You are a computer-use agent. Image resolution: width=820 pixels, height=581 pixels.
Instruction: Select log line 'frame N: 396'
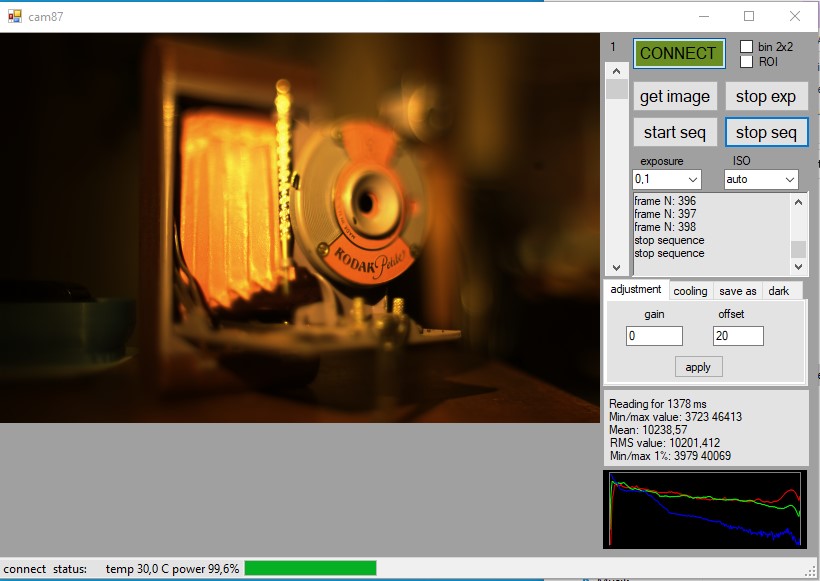point(665,201)
